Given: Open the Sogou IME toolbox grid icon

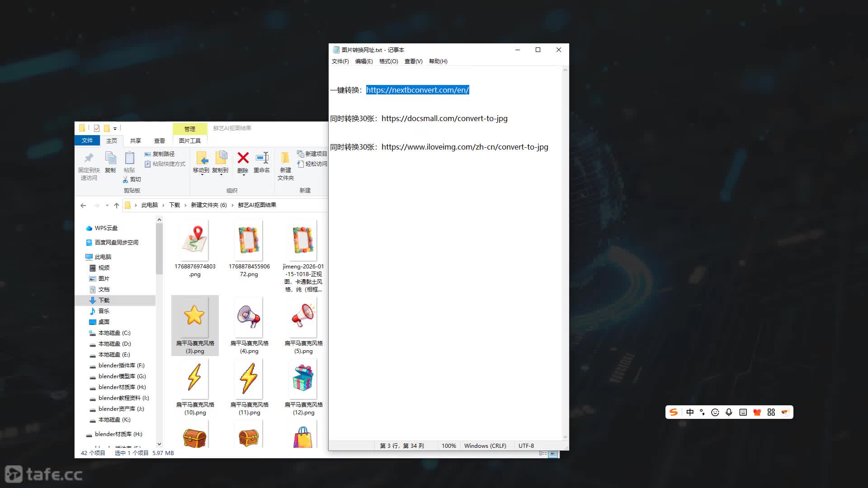Looking at the screenshot, I should pos(771,412).
